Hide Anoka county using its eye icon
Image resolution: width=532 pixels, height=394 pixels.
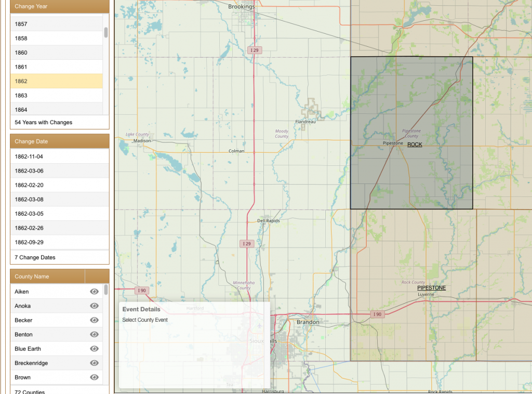coord(94,306)
